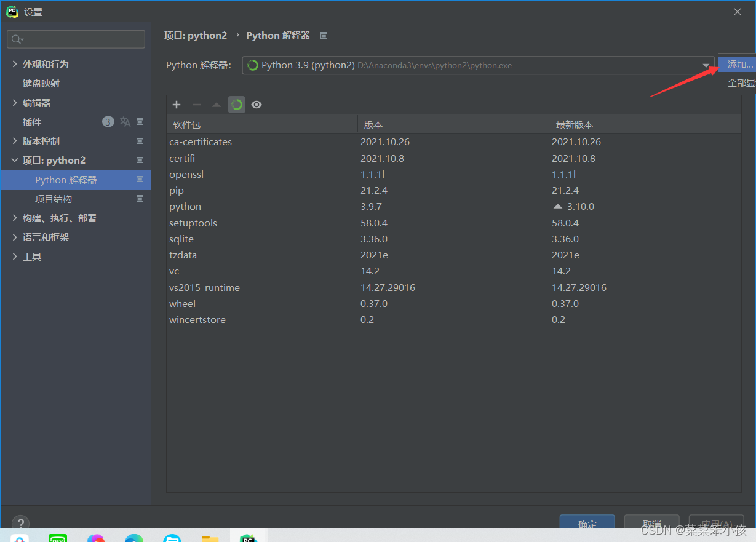This screenshot has height=542, width=756.
Task: Sort by the 版本 column header
Action: 453,124
